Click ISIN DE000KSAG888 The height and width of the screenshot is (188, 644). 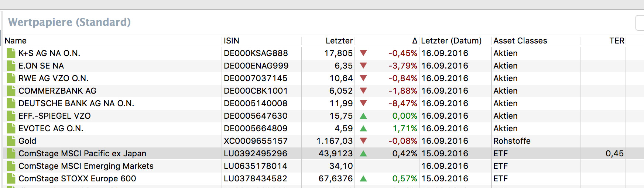coord(256,53)
